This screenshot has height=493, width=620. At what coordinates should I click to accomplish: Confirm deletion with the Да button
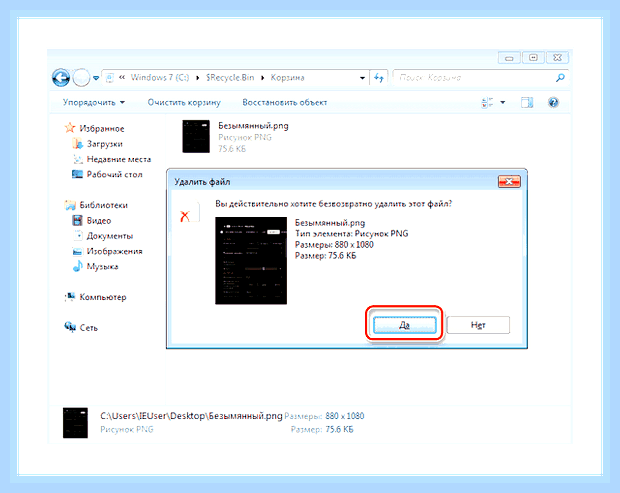click(x=404, y=325)
